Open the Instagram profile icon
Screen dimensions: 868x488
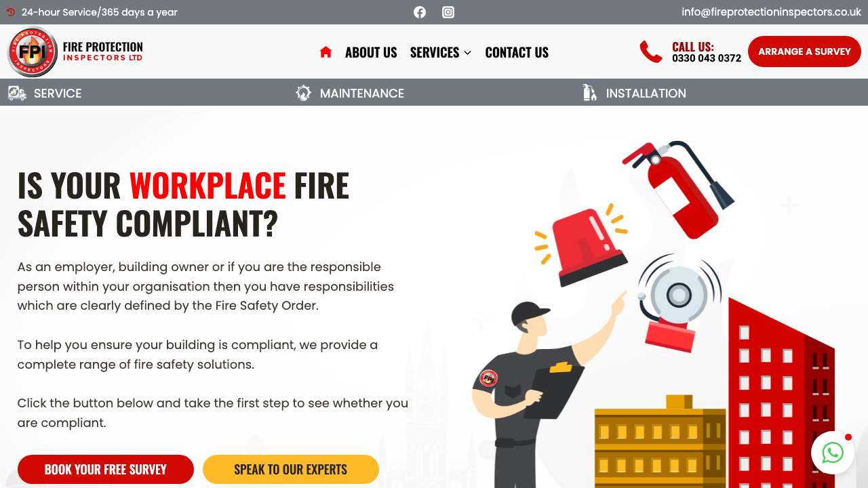[448, 12]
